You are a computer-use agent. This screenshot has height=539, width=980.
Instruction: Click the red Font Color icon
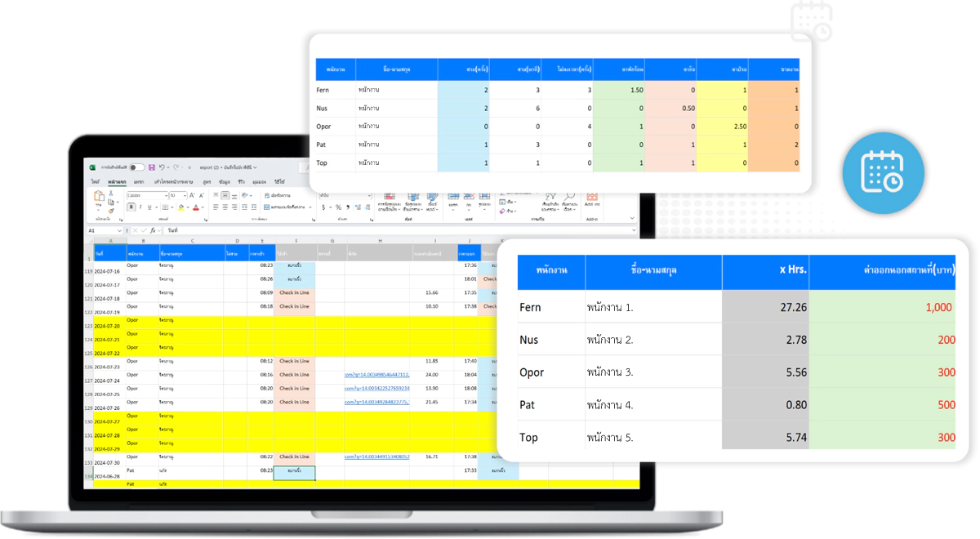(x=196, y=207)
